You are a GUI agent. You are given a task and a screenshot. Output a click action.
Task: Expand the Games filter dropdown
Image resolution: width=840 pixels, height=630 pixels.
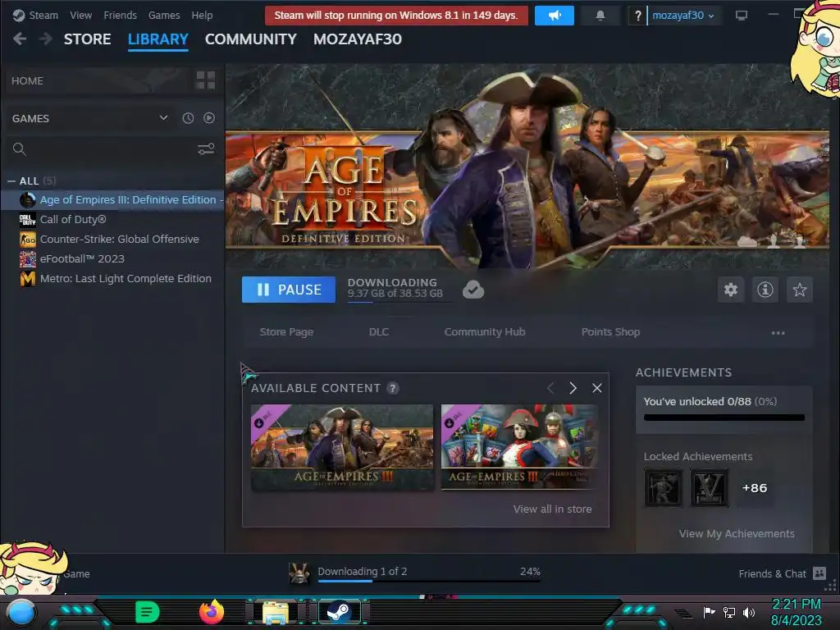point(163,118)
